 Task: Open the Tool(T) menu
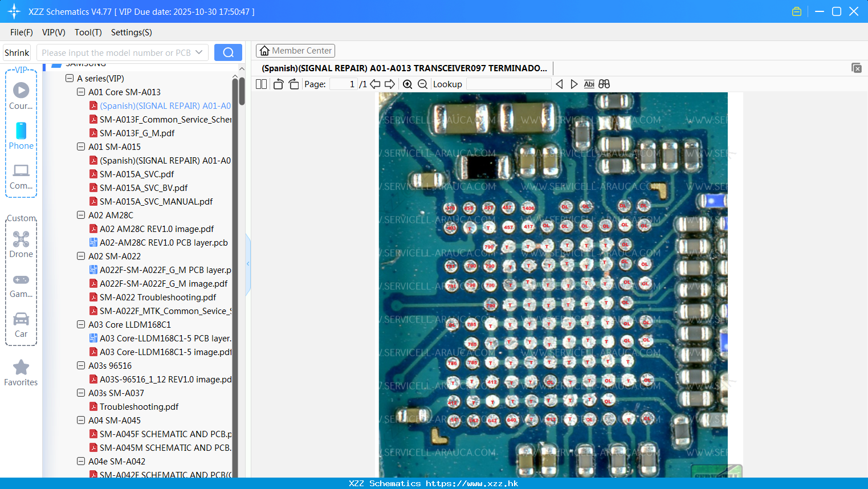pyautogui.click(x=88, y=32)
